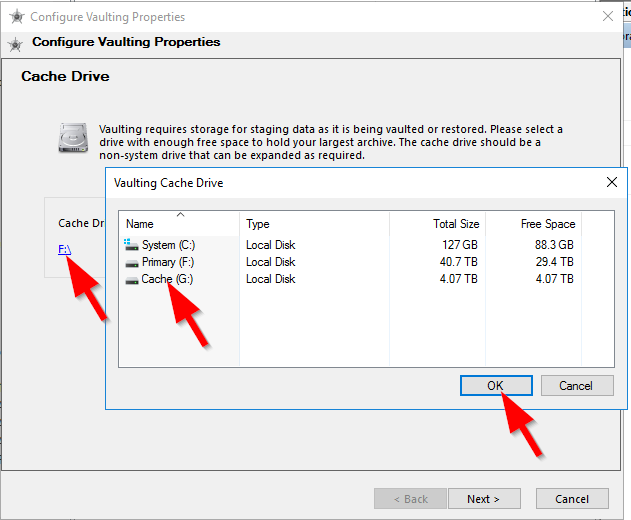Open the F:\ cache drive link
Viewport: 631px width, 520px height.
64,250
